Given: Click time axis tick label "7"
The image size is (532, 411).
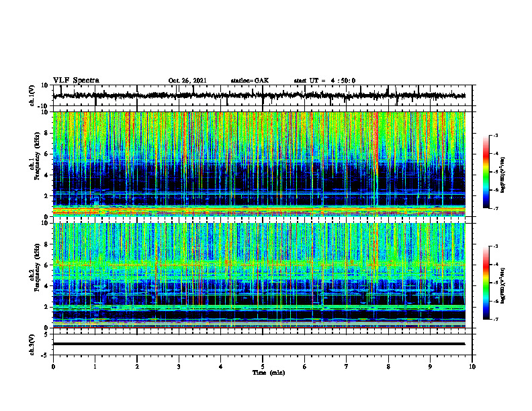Looking at the screenshot, I should click(x=347, y=367).
